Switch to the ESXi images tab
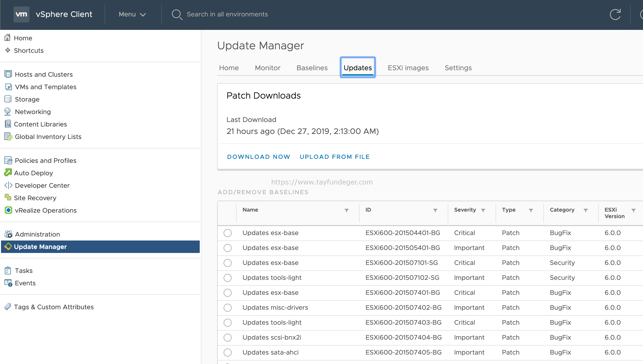The height and width of the screenshot is (364, 643). 408,68
